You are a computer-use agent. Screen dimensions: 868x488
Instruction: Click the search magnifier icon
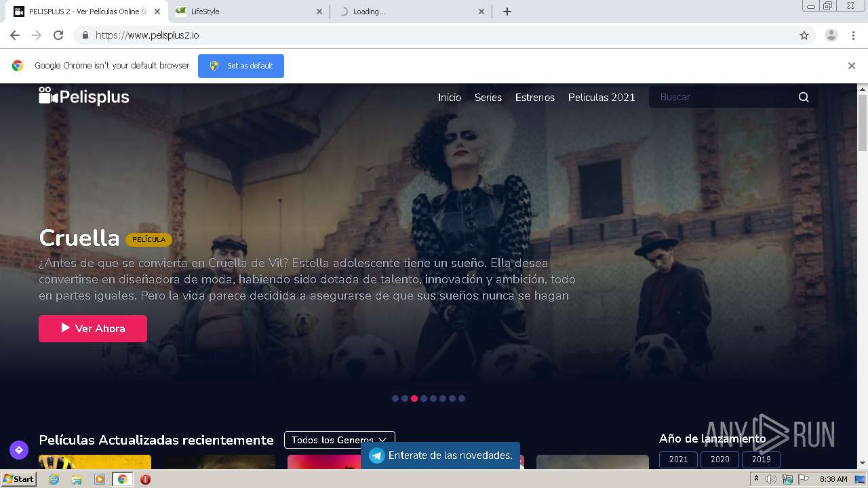[804, 97]
